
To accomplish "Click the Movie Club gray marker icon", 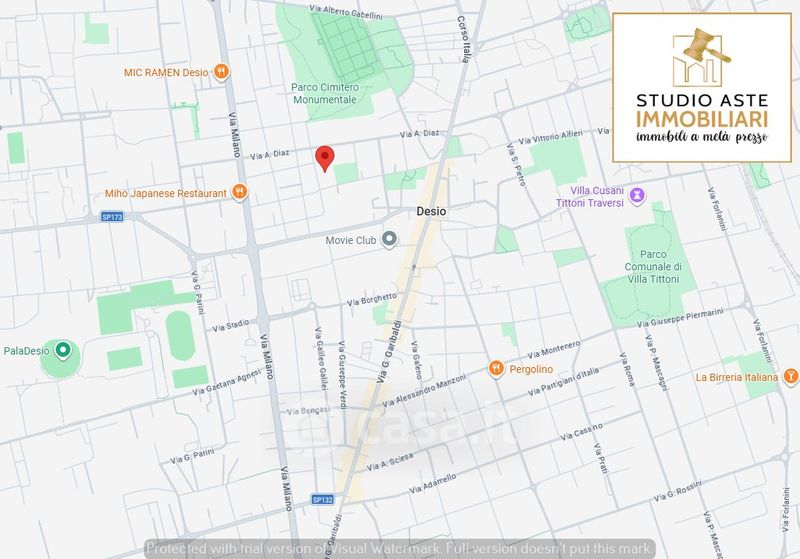I will (390, 240).
